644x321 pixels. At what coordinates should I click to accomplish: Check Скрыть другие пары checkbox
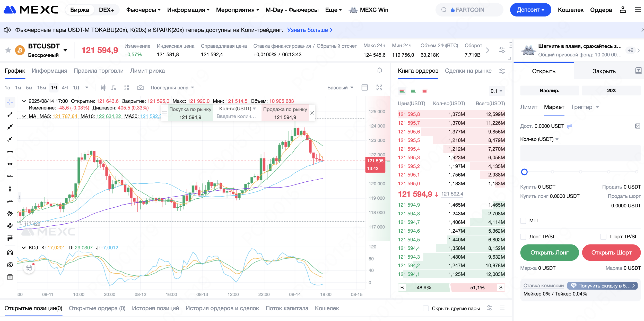point(426,308)
